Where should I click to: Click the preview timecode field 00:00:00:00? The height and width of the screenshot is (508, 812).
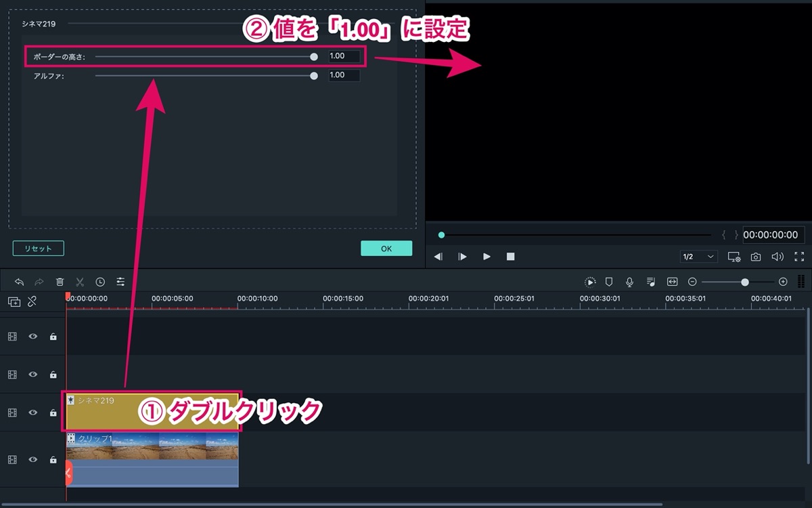[773, 235]
